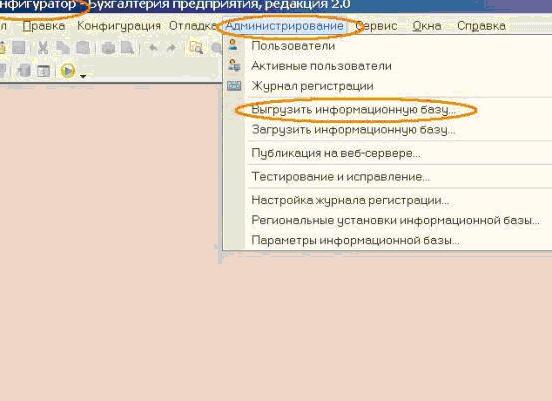
Task: Click the Активные пользователи menu icon
Action: 234,65
